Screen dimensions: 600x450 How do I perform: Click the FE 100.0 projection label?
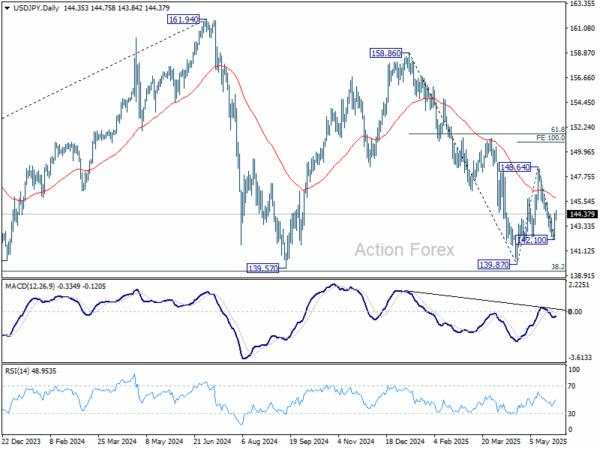click(x=550, y=138)
